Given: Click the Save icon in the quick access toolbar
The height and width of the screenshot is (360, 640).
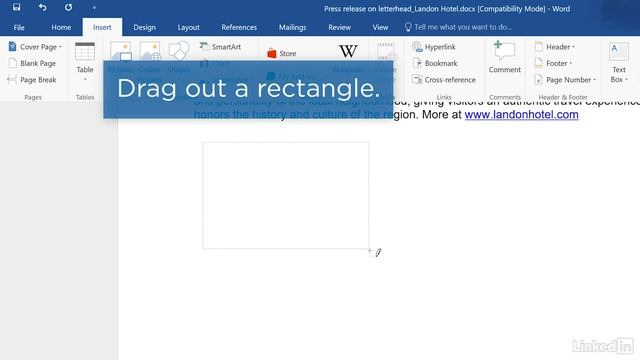Looking at the screenshot, I should 16,7.
